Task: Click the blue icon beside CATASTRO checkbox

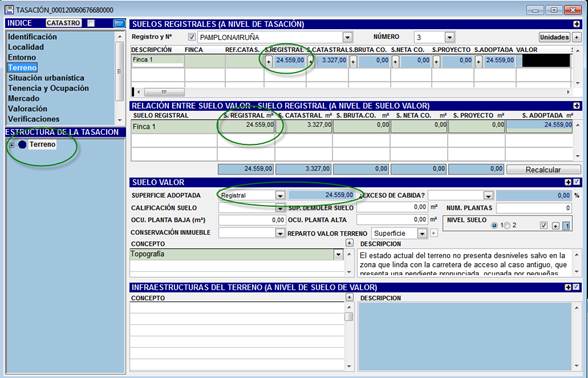Action: [119, 23]
